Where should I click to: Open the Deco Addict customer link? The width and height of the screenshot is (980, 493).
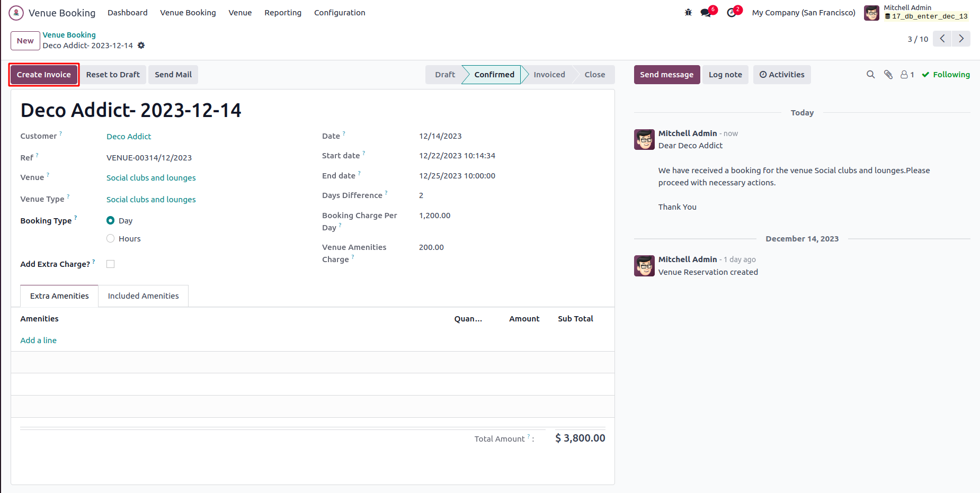point(129,137)
